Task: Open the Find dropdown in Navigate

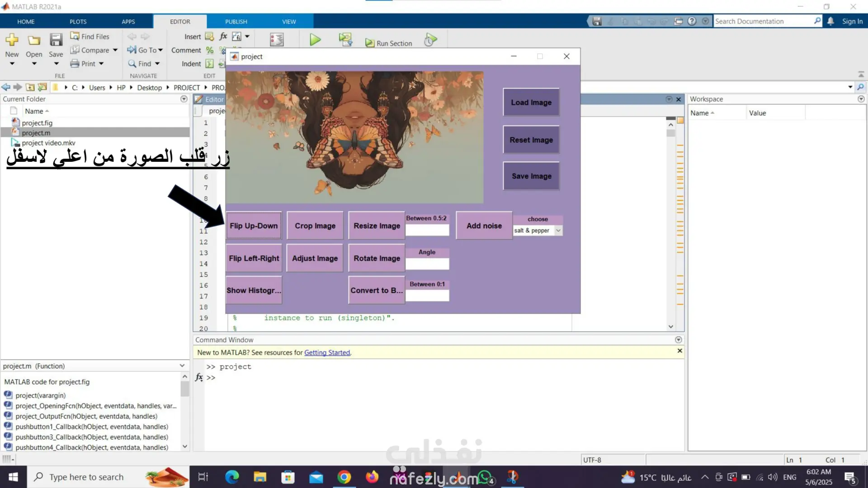Action: pyautogui.click(x=157, y=64)
